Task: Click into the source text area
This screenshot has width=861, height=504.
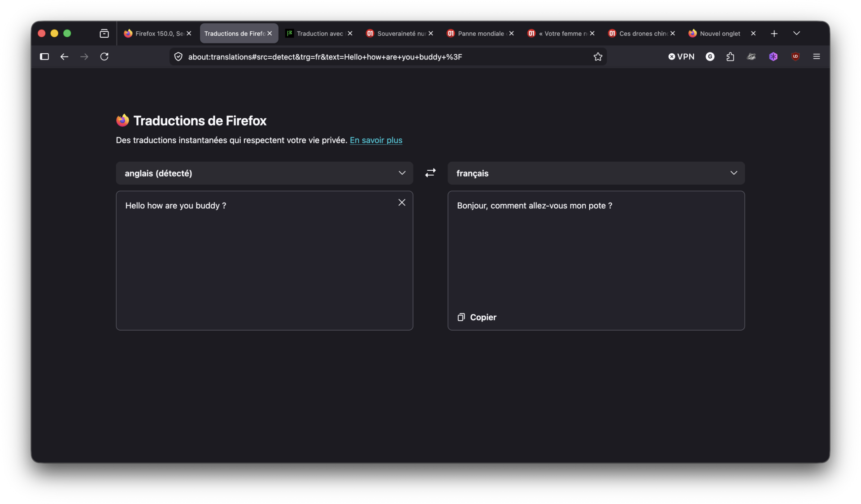Action: (x=264, y=269)
